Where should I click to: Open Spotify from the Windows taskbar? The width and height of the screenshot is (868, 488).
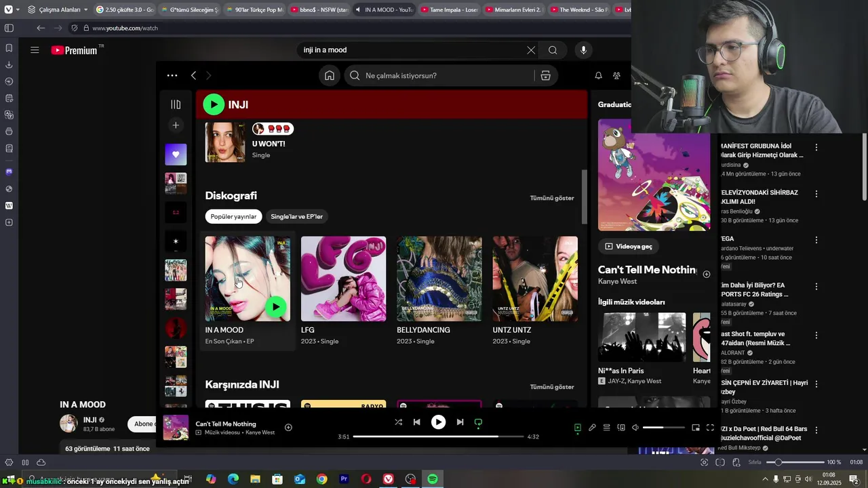(432, 479)
